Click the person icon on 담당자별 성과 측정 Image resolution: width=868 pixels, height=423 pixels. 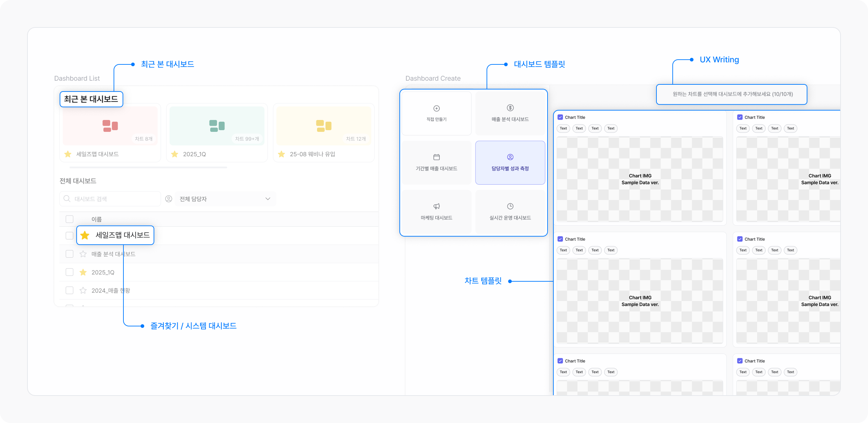510,157
